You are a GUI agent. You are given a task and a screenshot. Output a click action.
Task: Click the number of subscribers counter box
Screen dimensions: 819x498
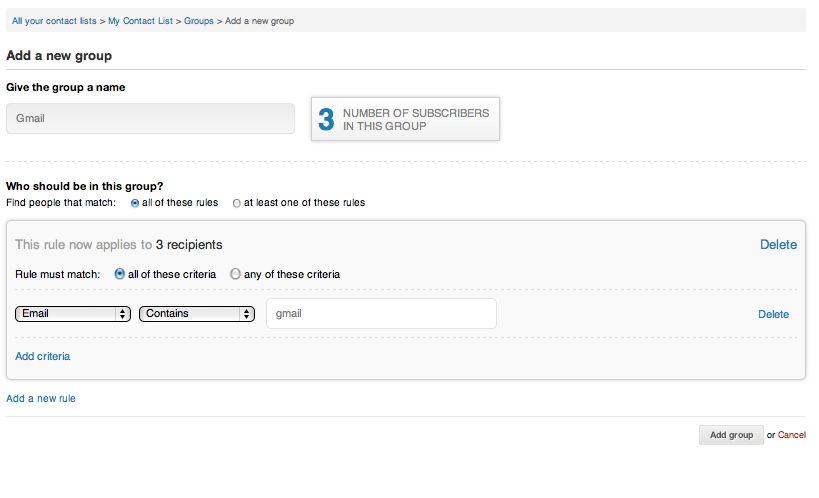(x=405, y=119)
